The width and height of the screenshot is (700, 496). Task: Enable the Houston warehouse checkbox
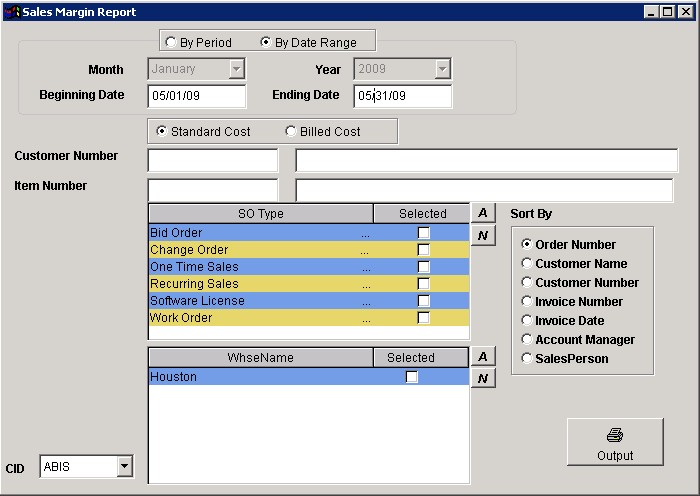pos(411,377)
